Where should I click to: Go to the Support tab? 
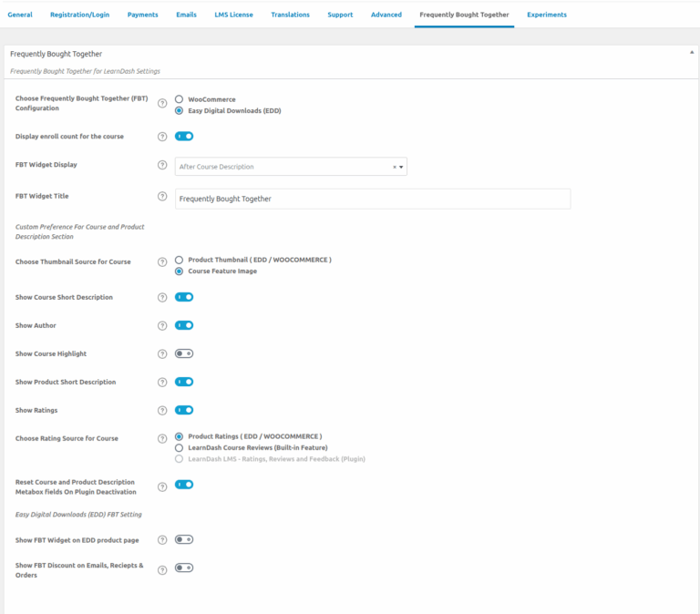(340, 15)
